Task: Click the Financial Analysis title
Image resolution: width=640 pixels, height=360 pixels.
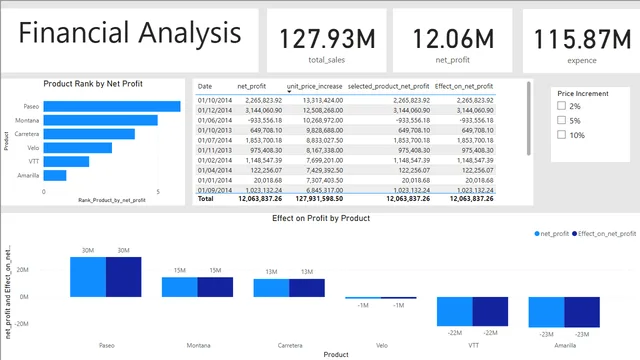Action: coord(130,33)
